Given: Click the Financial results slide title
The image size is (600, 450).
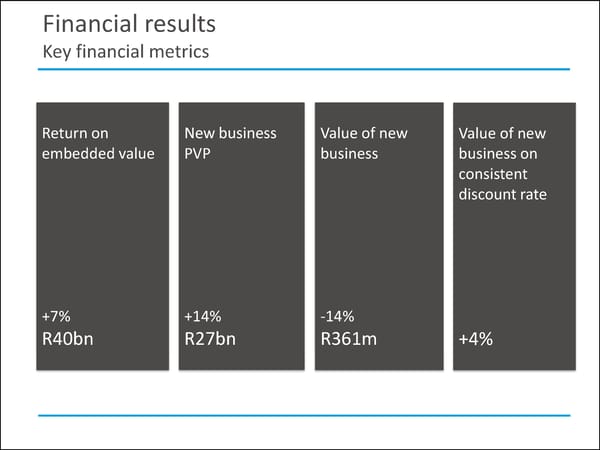Looking at the screenshot, I should point(129,23).
